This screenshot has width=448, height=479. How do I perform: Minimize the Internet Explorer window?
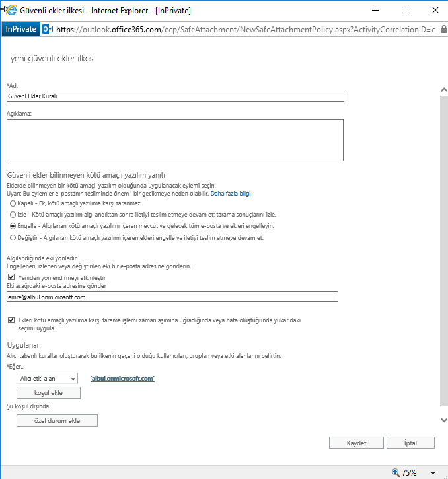coord(375,10)
